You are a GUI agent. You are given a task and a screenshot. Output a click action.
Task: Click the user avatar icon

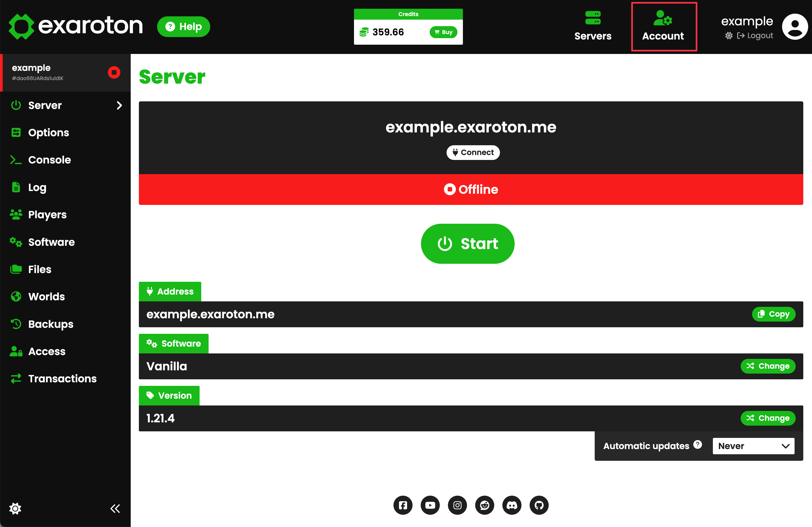tap(795, 27)
